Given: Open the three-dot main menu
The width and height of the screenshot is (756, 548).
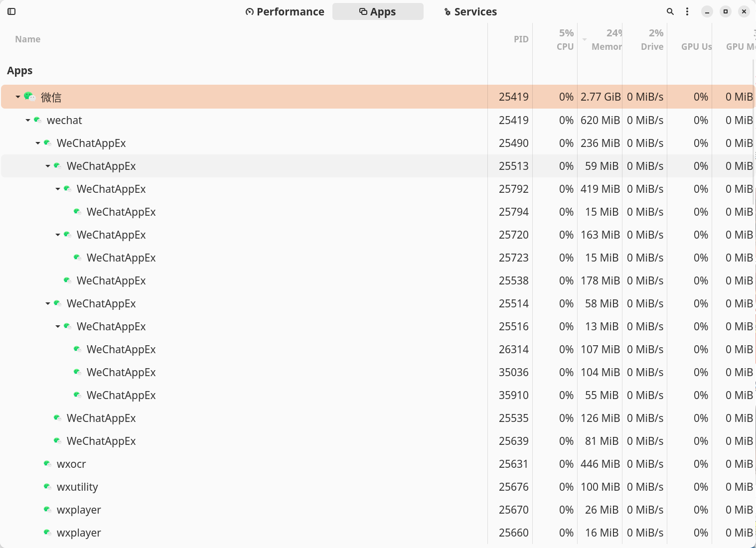Looking at the screenshot, I should (x=687, y=11).
